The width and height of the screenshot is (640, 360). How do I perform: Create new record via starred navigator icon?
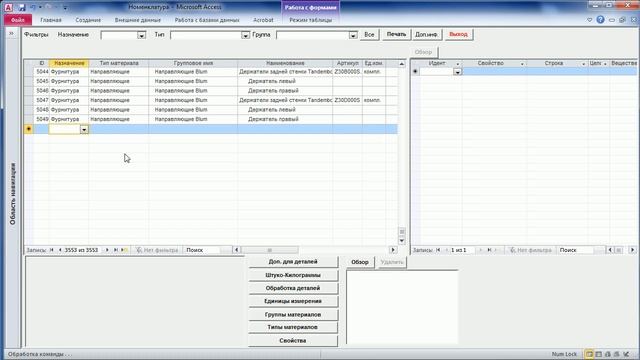124,250
